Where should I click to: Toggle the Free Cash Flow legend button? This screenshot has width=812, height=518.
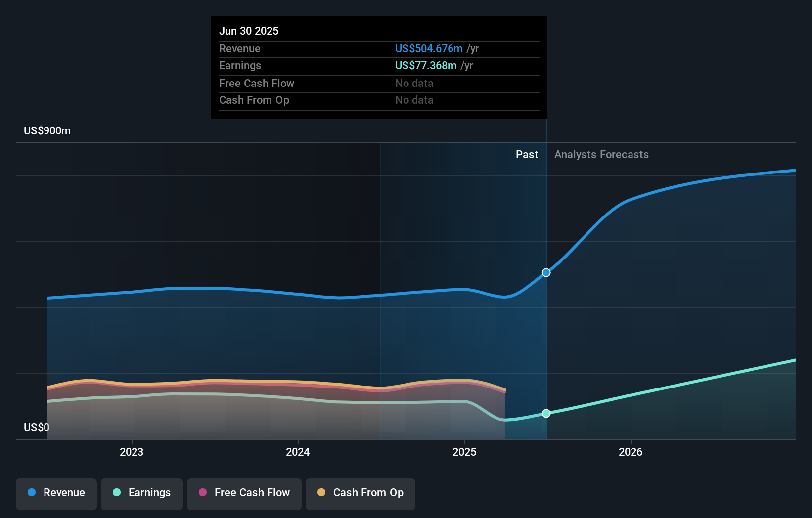point(244,494)
